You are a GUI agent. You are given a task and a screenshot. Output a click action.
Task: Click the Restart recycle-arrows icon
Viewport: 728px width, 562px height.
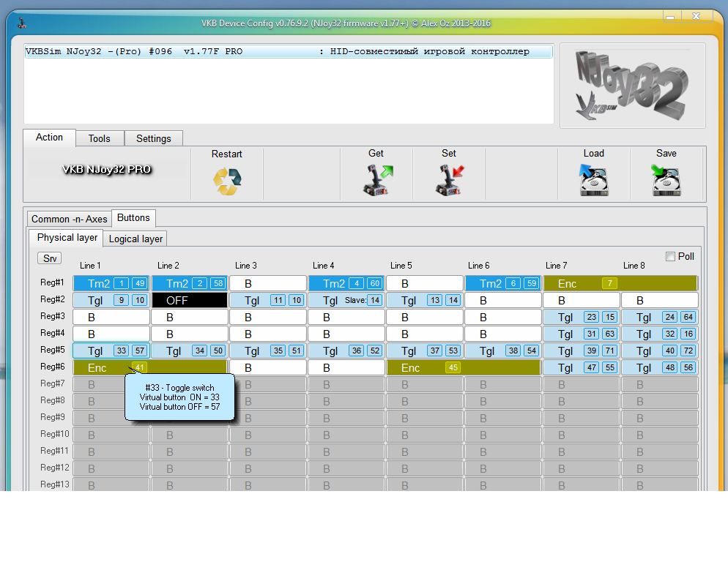227,181
